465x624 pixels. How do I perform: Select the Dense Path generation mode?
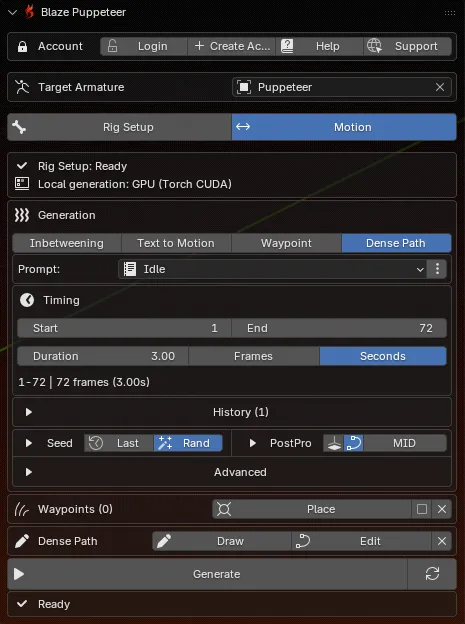396,243
